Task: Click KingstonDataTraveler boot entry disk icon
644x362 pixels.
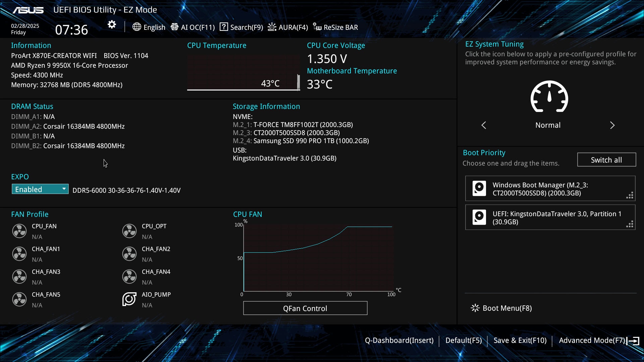Action: coord(479,217)
